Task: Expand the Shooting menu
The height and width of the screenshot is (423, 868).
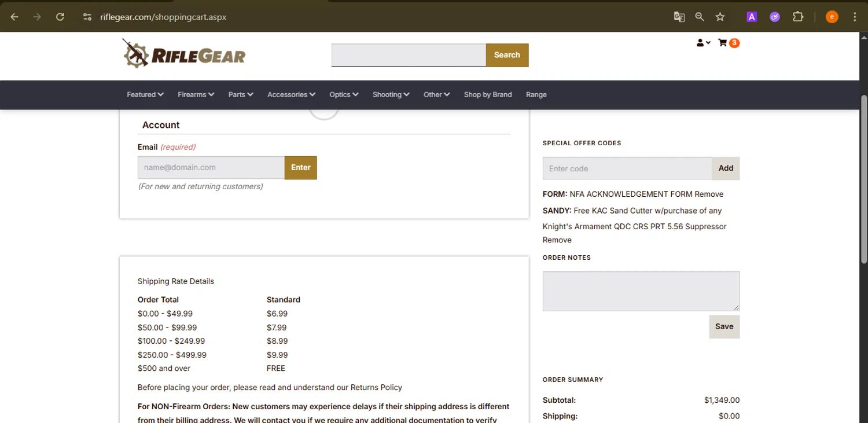Action: point(391,94)
